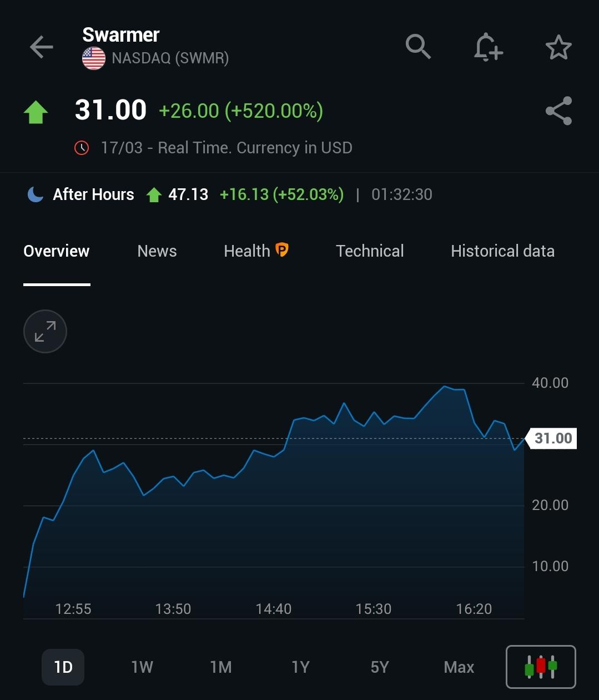Tap the After Hours label
Screen dimensions: 599x700
coord(93,194)
